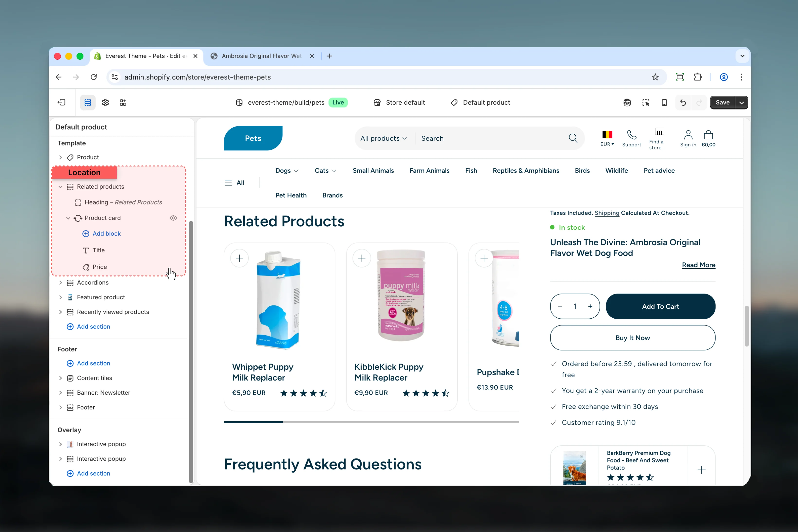The height and width of the screenshot is (532, 798).
Task: Add BarkBerry Premium Dog Food plus
Action: coord(701,470)
